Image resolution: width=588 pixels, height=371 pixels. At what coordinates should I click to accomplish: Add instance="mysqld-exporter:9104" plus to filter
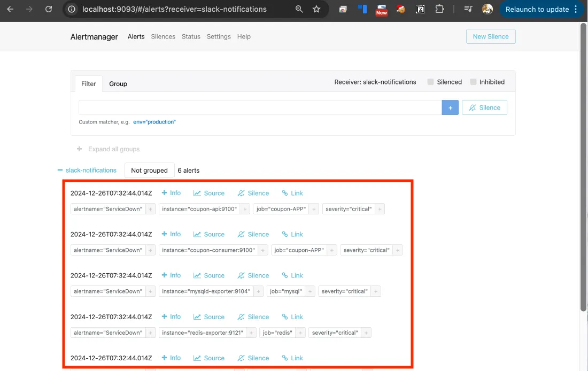coord(258,291)
